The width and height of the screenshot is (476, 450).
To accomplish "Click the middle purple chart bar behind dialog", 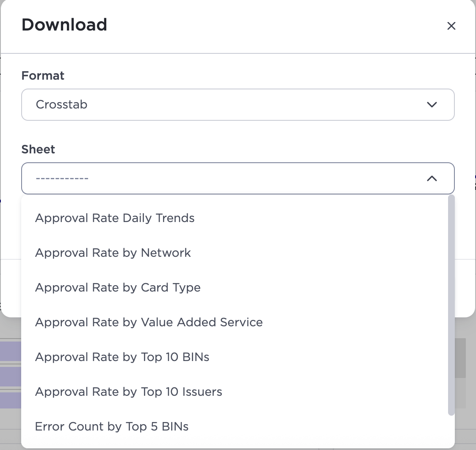I will pos(11,377).
